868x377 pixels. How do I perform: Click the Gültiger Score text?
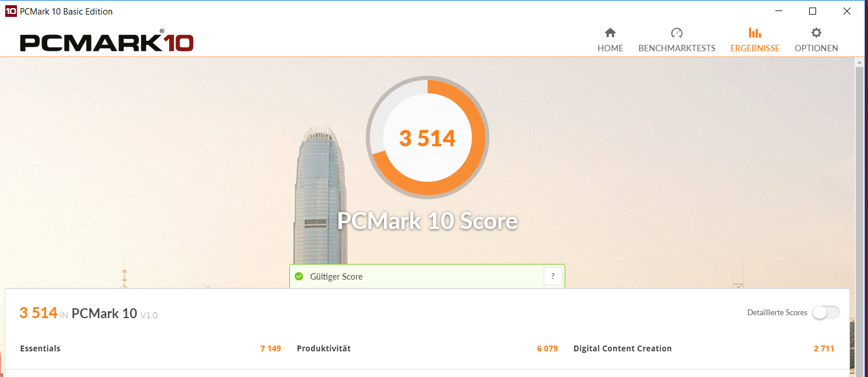(337, 277)
